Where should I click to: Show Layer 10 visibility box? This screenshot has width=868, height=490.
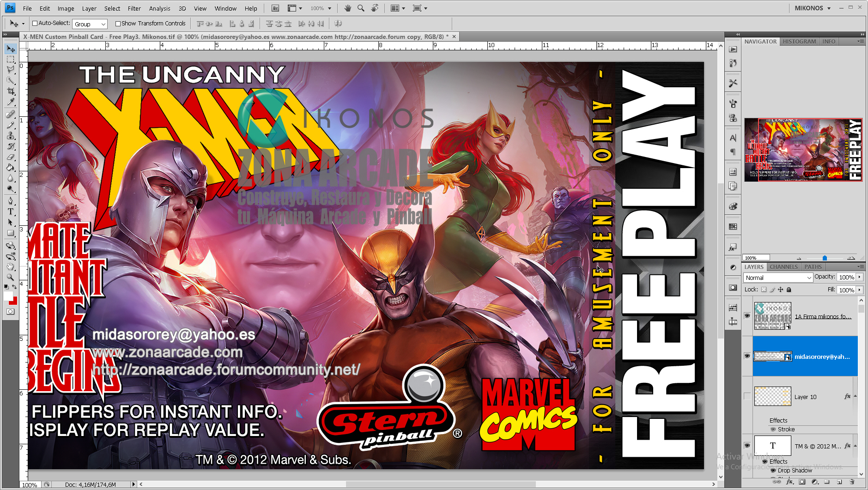[x=747, y=396]
